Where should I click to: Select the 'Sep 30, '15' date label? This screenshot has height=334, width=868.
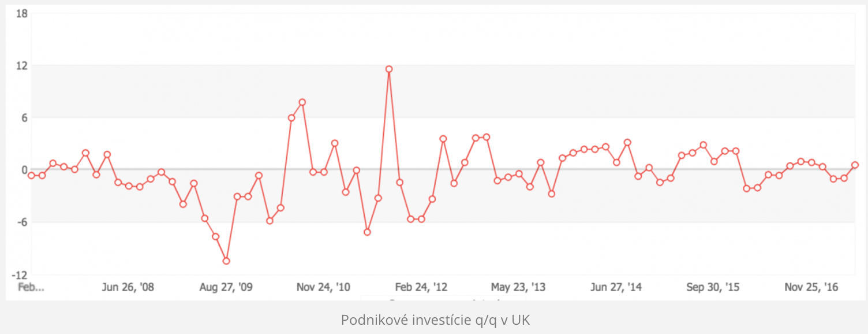pyautogui.click(x=713, y=287)
